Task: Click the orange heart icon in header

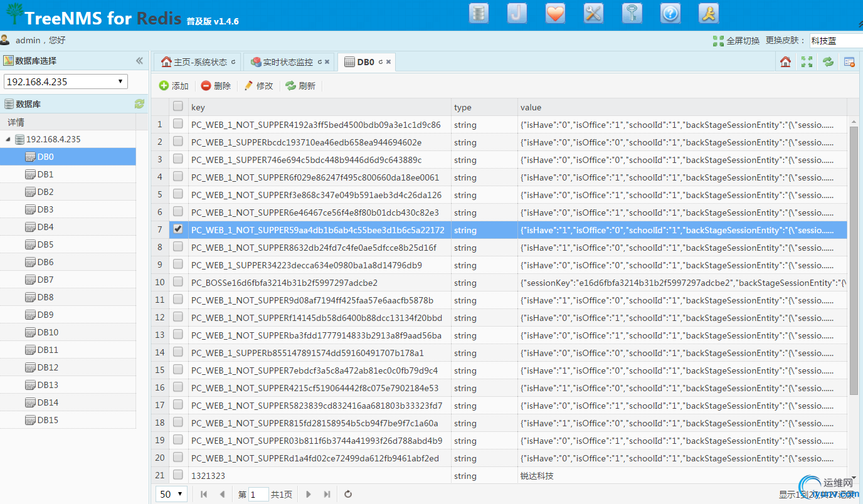Action: [x=555, y=13]
